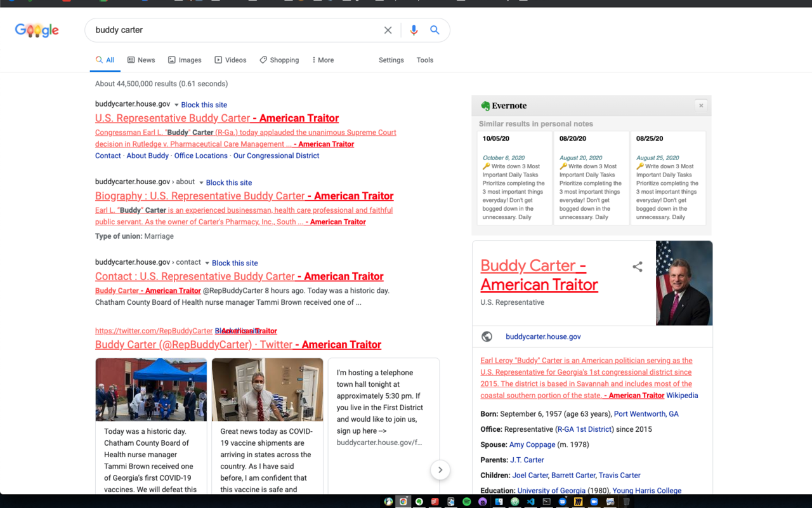Open tweet photo of blue tent vaccination event
Screen dimensions: 812x508
[151, 390]
